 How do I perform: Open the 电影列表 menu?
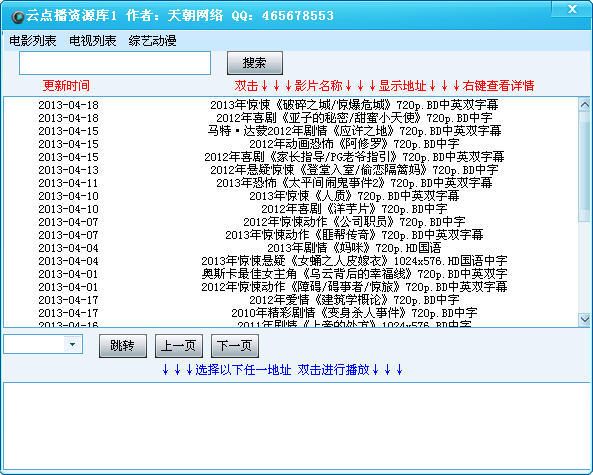point(33,40)
